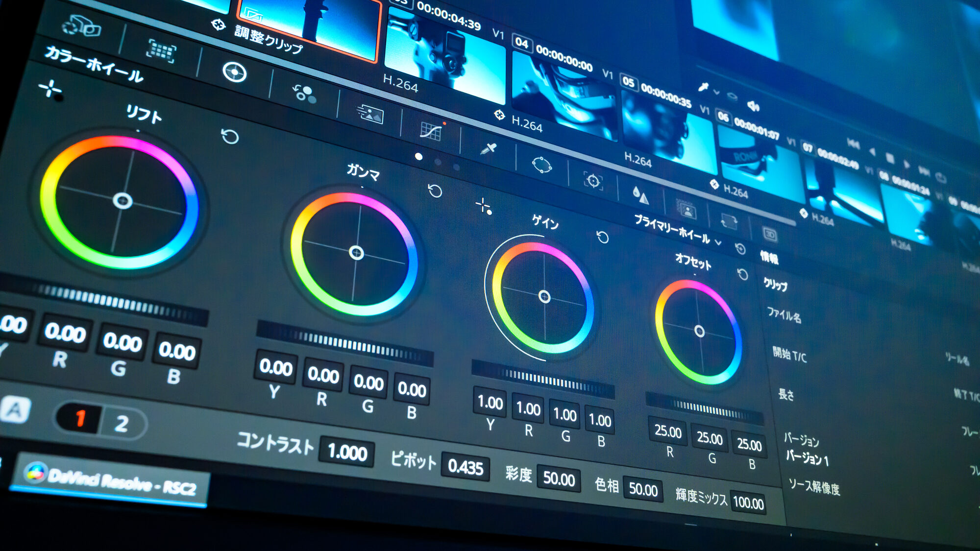The image size is (980, 551).
Task: Switch to primaries page 1
Action: (80, 418)
